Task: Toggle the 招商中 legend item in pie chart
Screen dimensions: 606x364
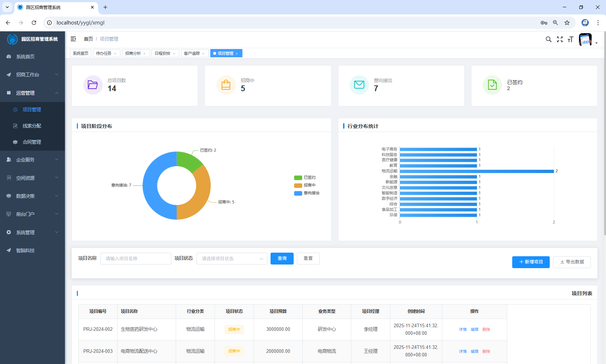Action: (x=305, y=185)
